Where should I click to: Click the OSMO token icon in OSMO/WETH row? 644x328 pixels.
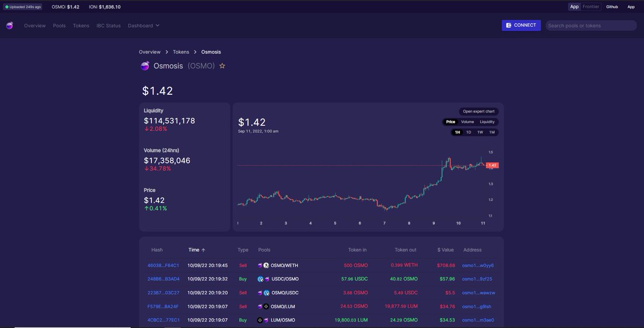click(260, 265)
